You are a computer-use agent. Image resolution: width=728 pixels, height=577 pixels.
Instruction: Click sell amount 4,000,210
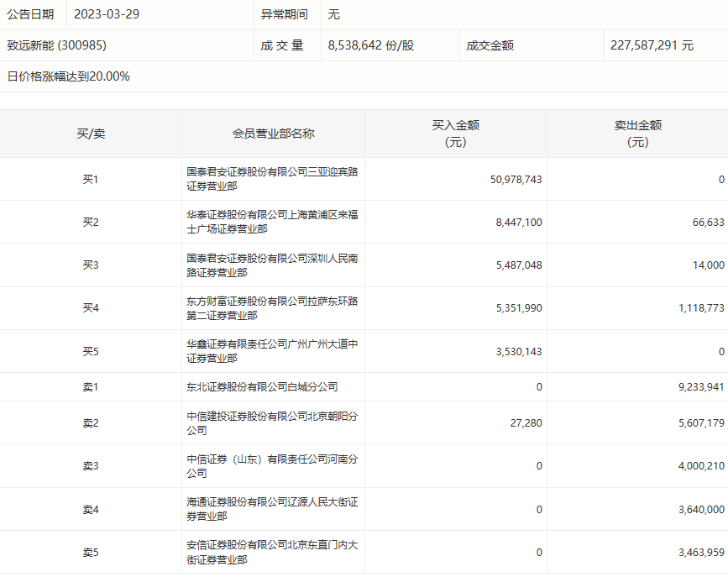pos(701,466)
